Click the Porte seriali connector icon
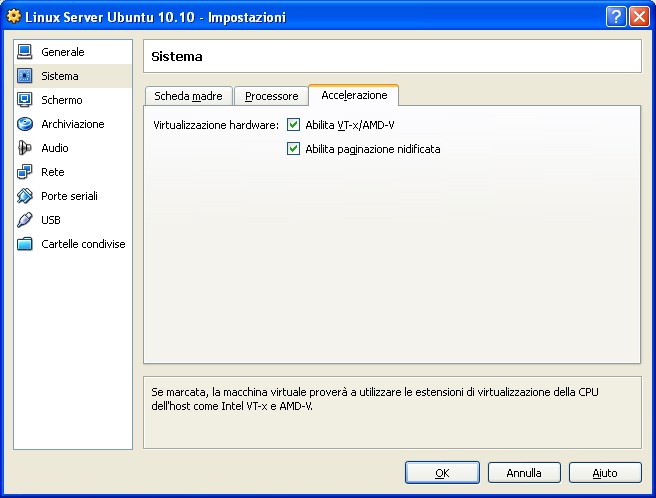656x498 pixels. point(25,196)
